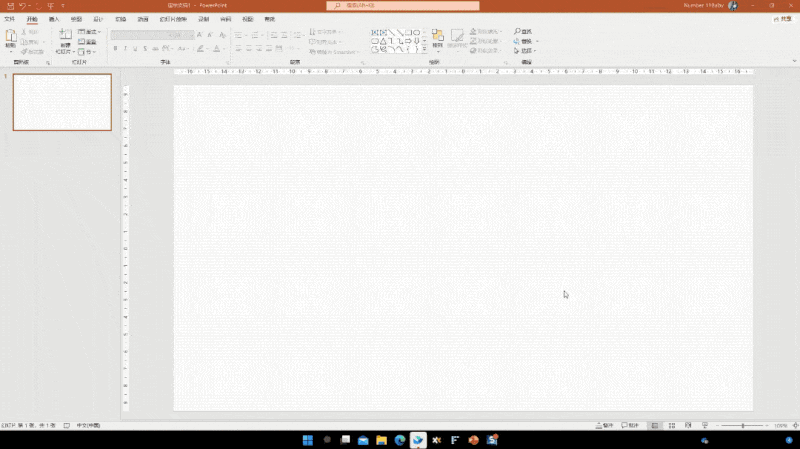Viewport: 800px width, 449px height.
Task: Click the zoom slider in status bar
Action: (x=742, y=426)
